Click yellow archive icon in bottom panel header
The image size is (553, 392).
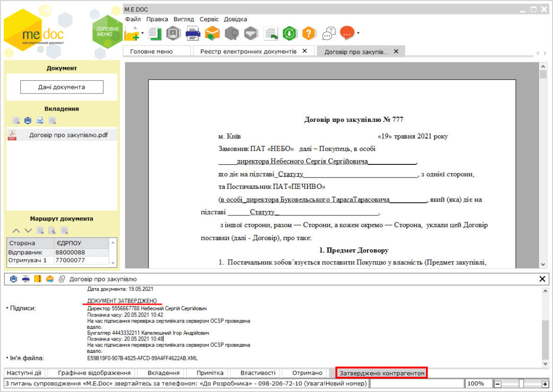click(x=38, y=279)
